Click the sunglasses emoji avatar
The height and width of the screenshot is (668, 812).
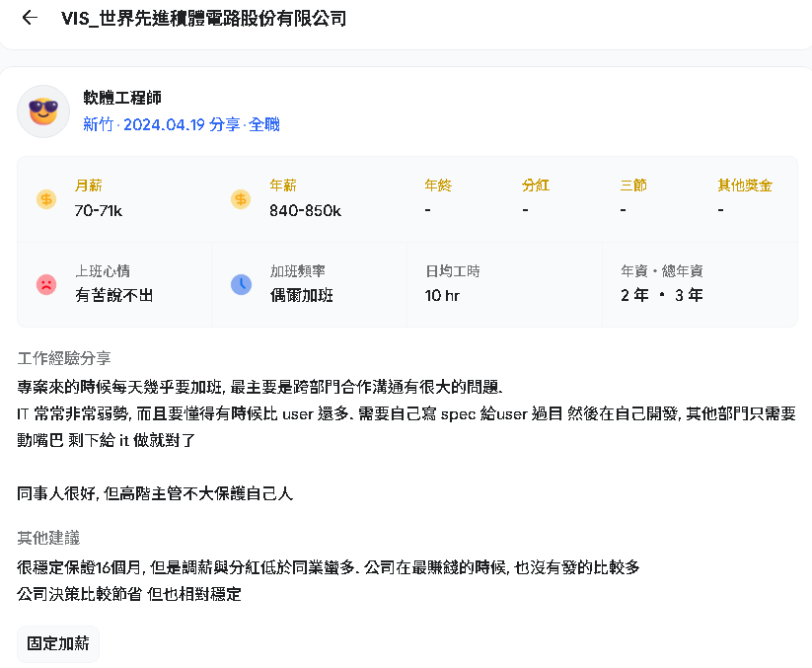(43, 111)
